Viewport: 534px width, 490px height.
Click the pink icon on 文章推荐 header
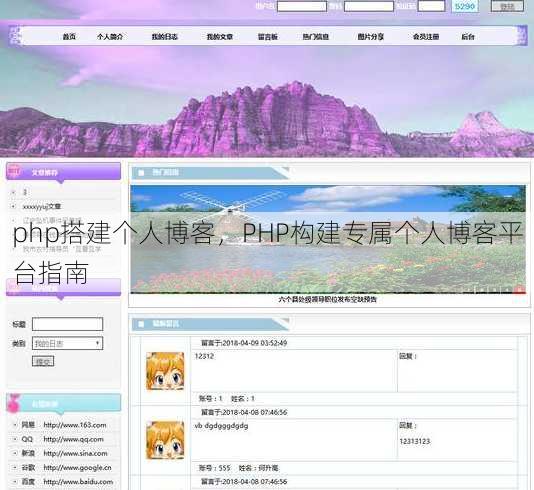(x=14, y=171)
